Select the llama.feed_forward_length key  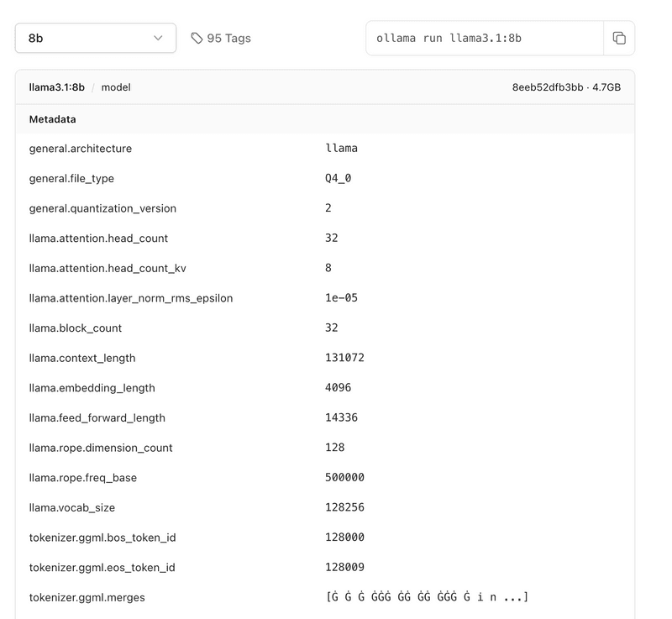[x=97, y=418]
